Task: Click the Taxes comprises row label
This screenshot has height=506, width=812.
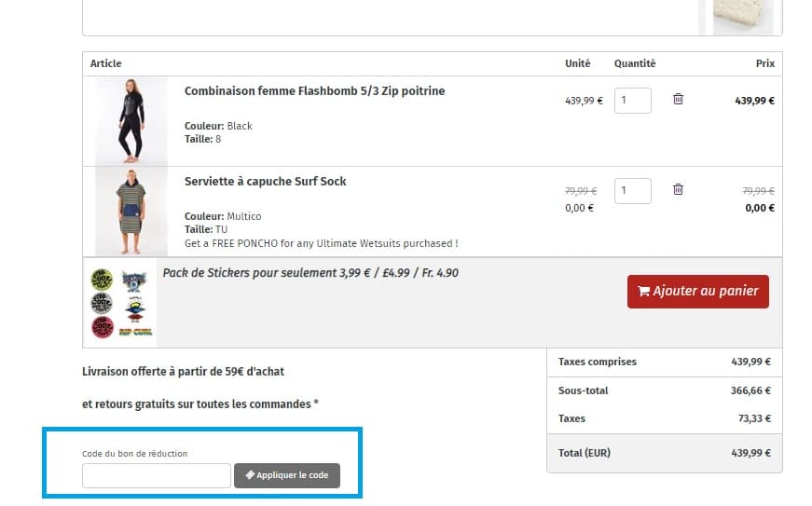Action: click(597, 362)
